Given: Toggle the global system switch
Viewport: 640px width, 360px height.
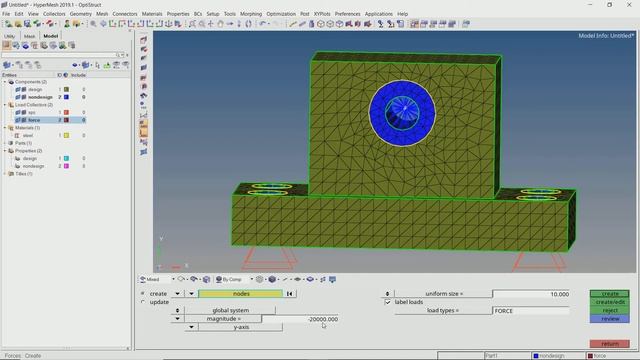Looking at the screenshot, I should pos(177,310).
